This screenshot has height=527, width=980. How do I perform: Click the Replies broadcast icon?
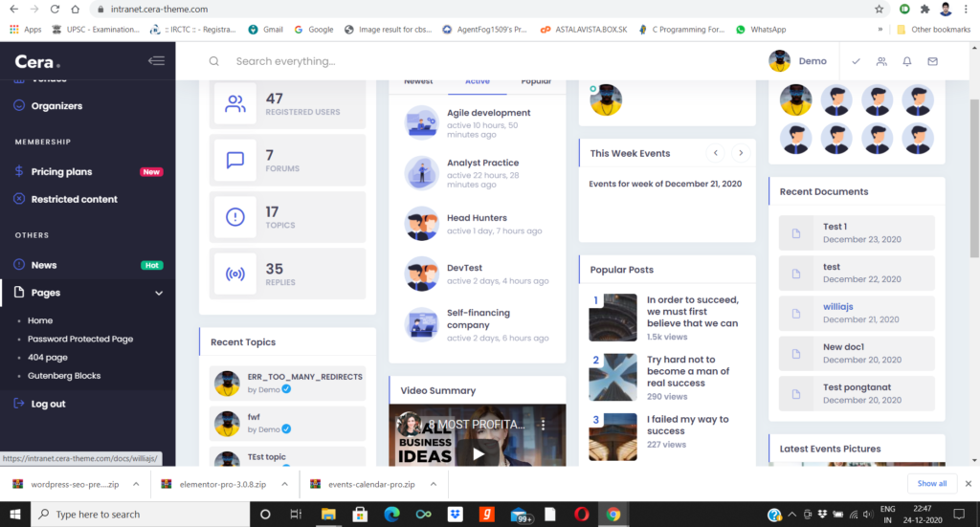click(x=235, y=274)
